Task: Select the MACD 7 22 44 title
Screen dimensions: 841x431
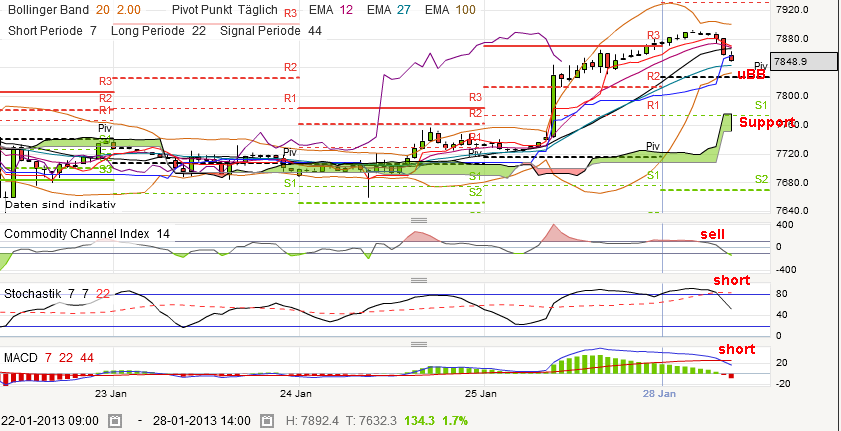Action: coord(49,358)
